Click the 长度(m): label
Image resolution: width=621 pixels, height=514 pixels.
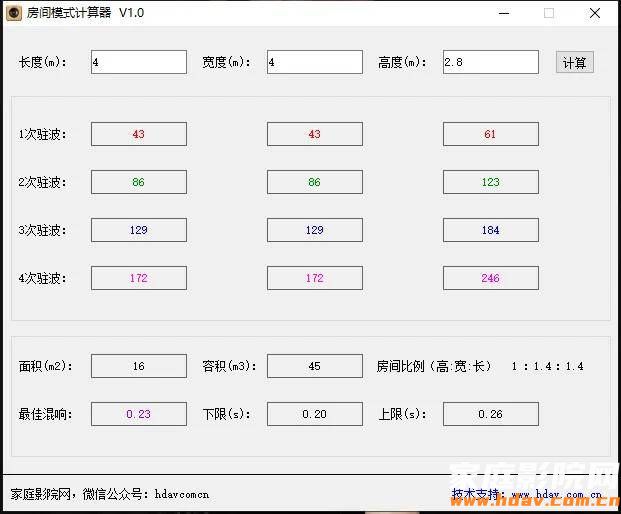coord(43,62)
